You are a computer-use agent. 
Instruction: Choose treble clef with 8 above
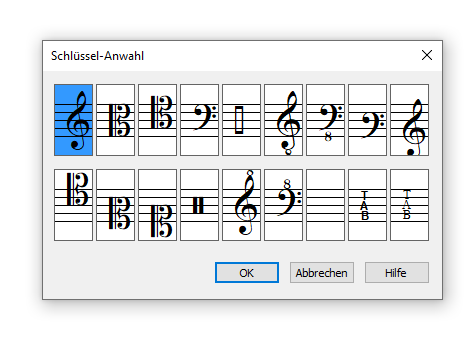tap(241, 205)
